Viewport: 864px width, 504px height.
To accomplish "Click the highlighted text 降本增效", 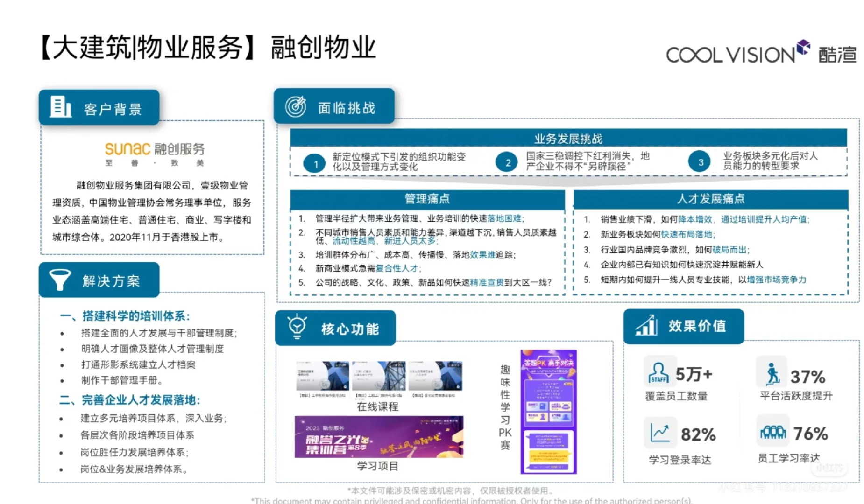I will (x=695, y=219).
